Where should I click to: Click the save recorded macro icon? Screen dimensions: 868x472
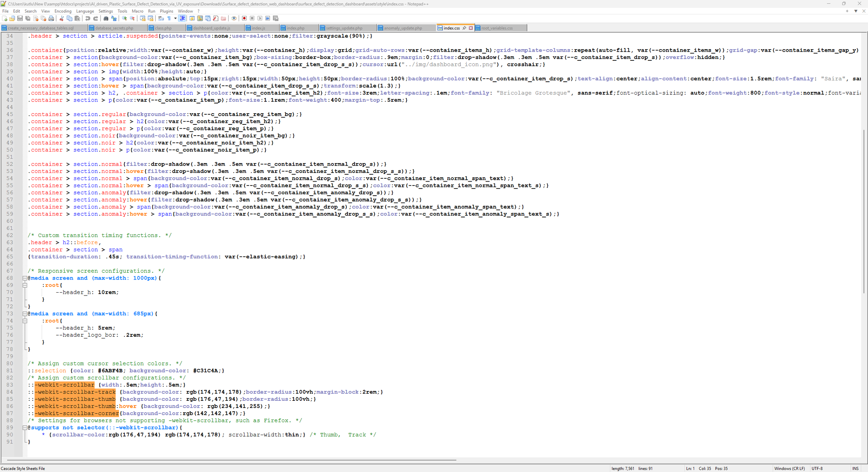276,18
